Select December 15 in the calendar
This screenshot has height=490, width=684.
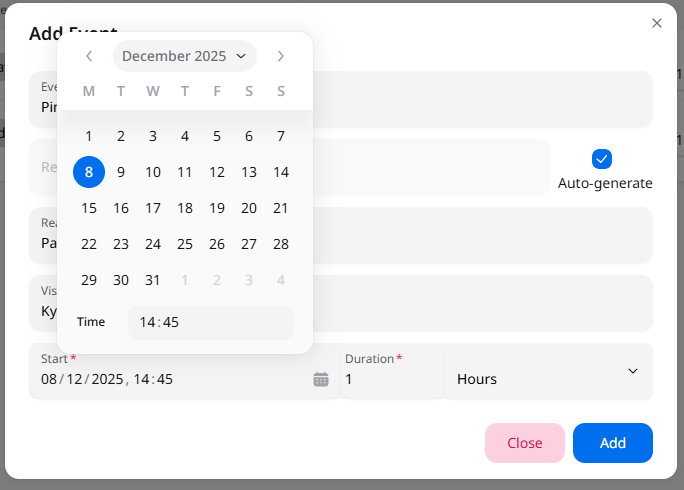89,208
